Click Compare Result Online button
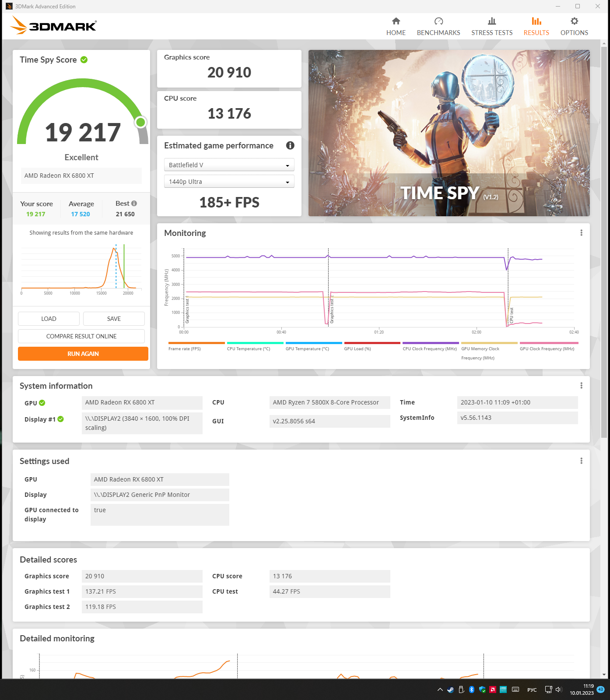 point(81,336)
